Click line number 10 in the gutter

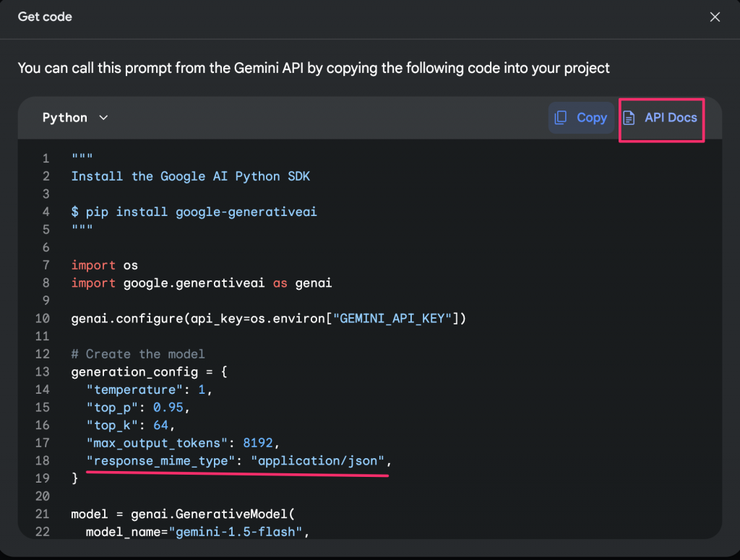click(x=42, y=319)
